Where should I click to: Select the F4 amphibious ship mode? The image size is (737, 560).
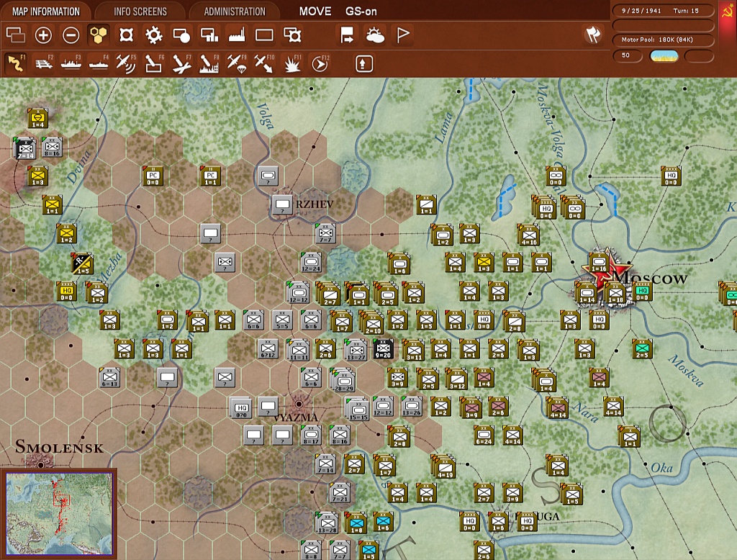pos(99,63)
